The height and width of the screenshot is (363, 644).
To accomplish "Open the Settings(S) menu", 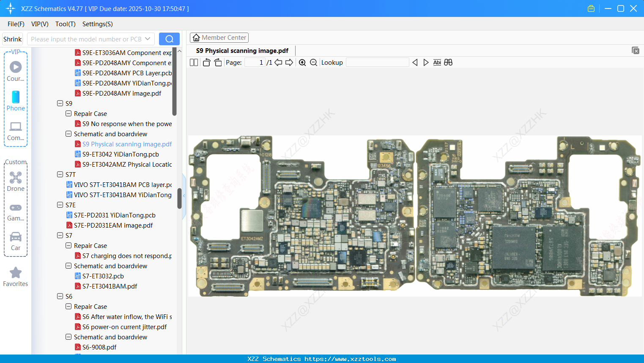I will (x=98, y=24).
